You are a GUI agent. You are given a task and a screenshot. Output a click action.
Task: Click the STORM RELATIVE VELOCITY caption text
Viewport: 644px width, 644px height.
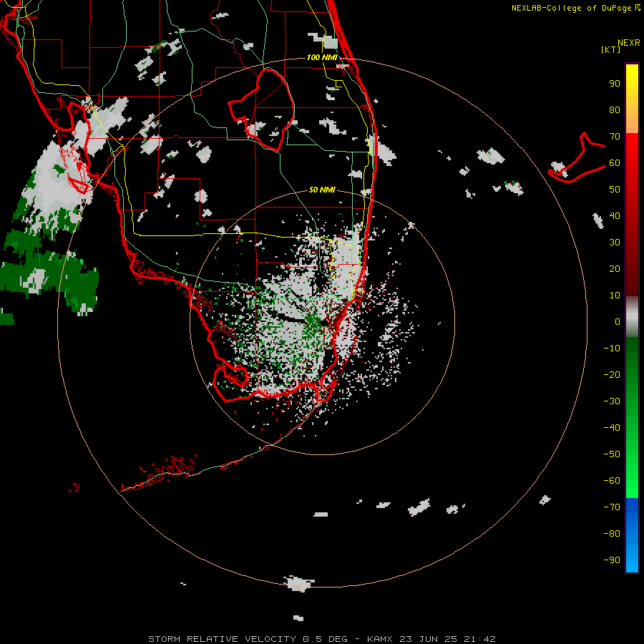point(222,639)
